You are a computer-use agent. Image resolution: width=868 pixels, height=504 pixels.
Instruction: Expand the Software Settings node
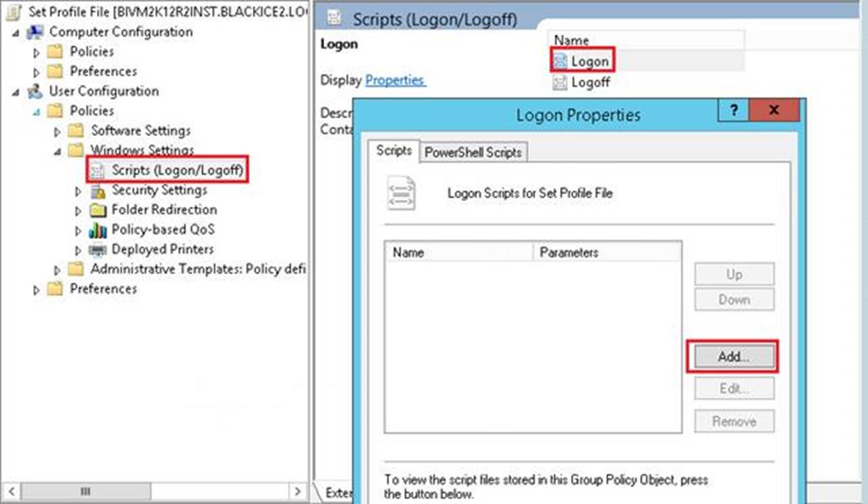pyautogui.click(x=58, y=131)
